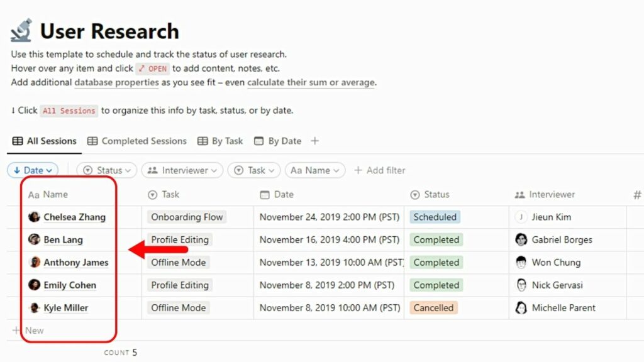Click the select icon in the Status column header

click(x=415, y=195)
